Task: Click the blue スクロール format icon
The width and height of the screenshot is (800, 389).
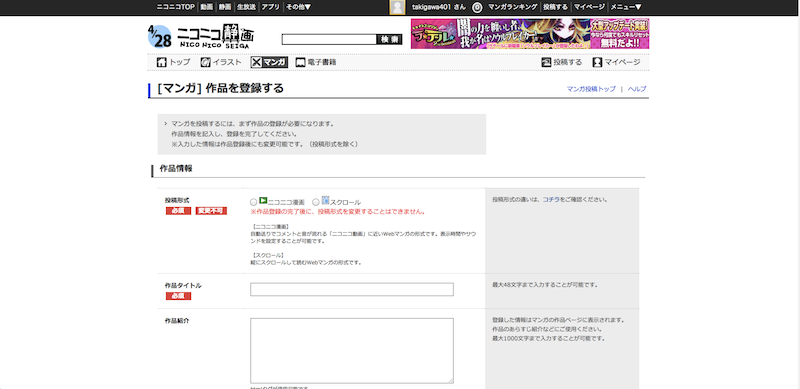Action: [326, 200]
